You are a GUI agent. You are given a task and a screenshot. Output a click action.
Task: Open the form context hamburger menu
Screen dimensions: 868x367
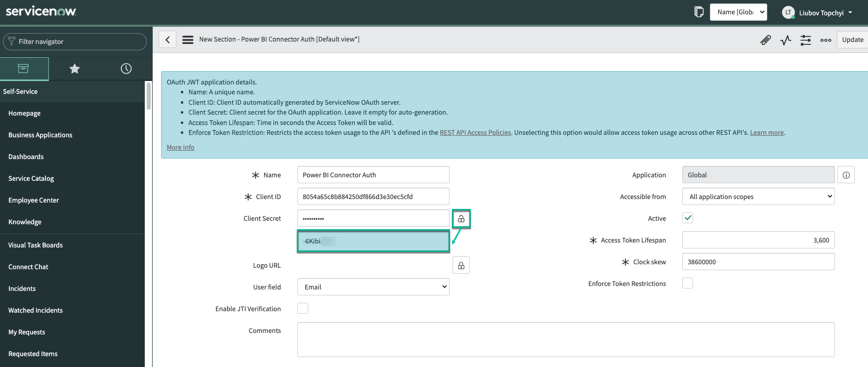pos(188,40)
